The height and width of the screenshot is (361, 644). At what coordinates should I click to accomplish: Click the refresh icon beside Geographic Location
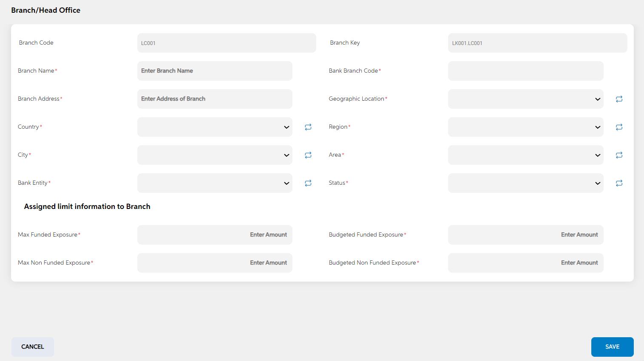coord(619,99)
